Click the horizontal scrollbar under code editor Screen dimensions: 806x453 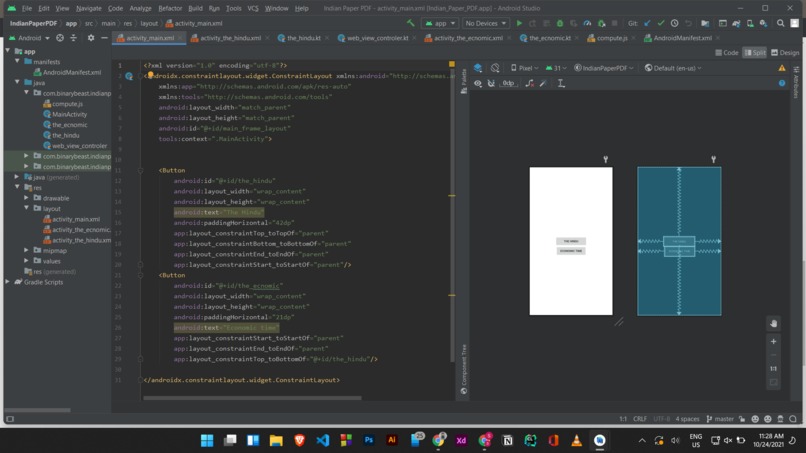click(252, 397)
